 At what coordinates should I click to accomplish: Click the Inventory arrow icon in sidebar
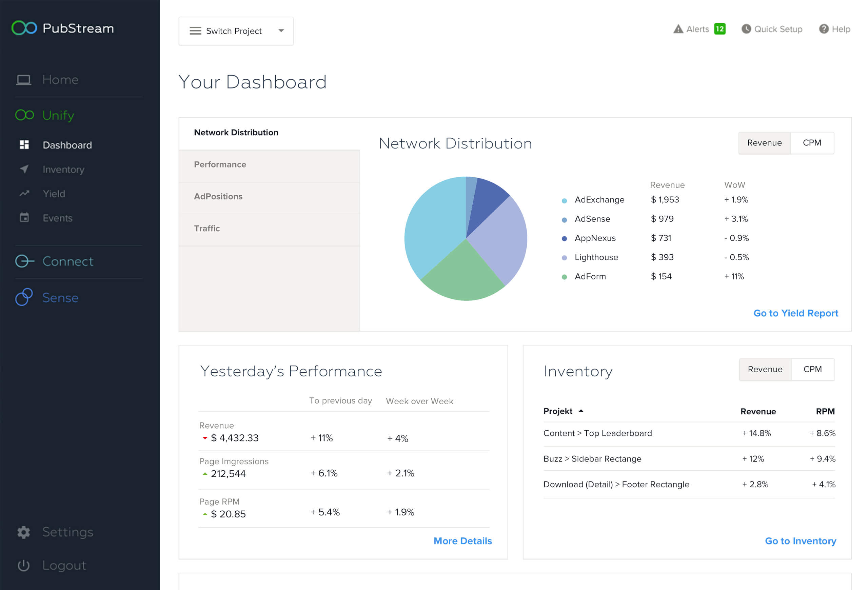(x=24, y=169)
